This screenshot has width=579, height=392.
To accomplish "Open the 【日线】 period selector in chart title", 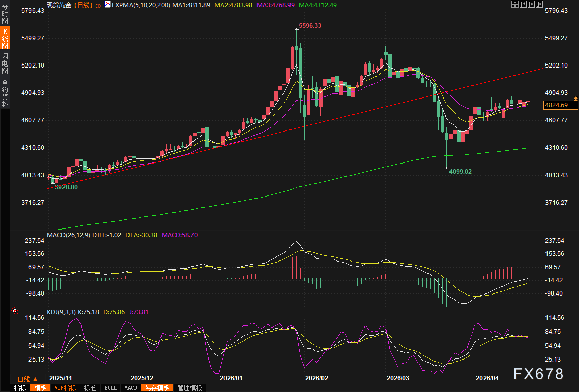I will 83,5.
